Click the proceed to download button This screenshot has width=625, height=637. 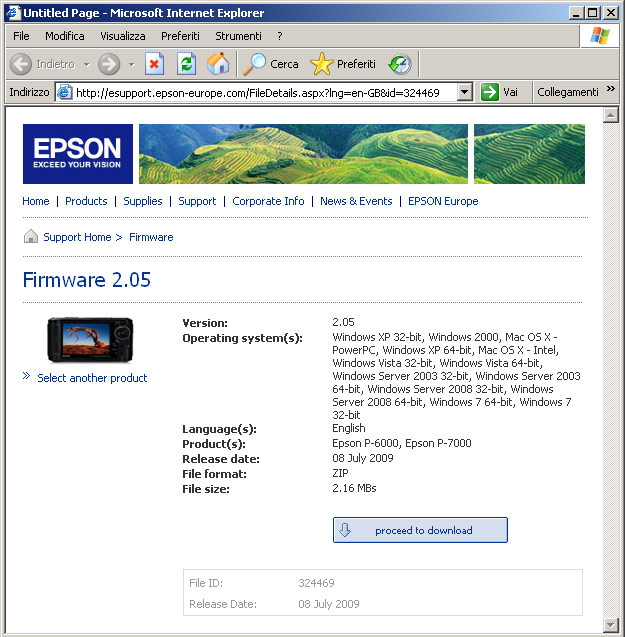(420, 530)
